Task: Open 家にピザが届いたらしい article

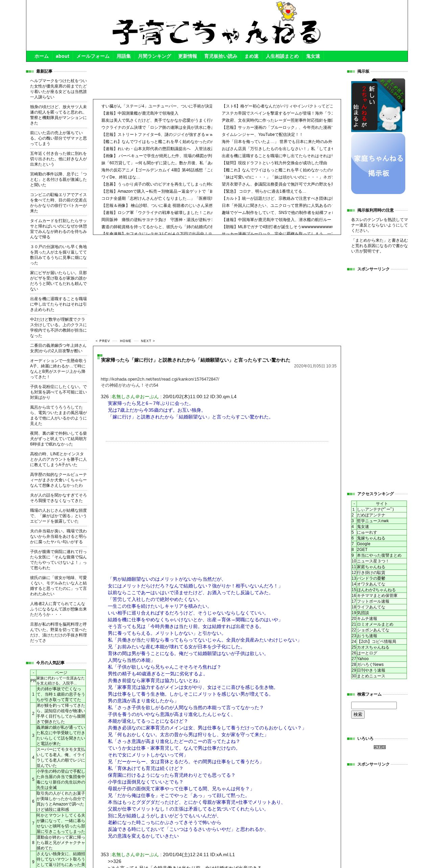Action: 58,281
